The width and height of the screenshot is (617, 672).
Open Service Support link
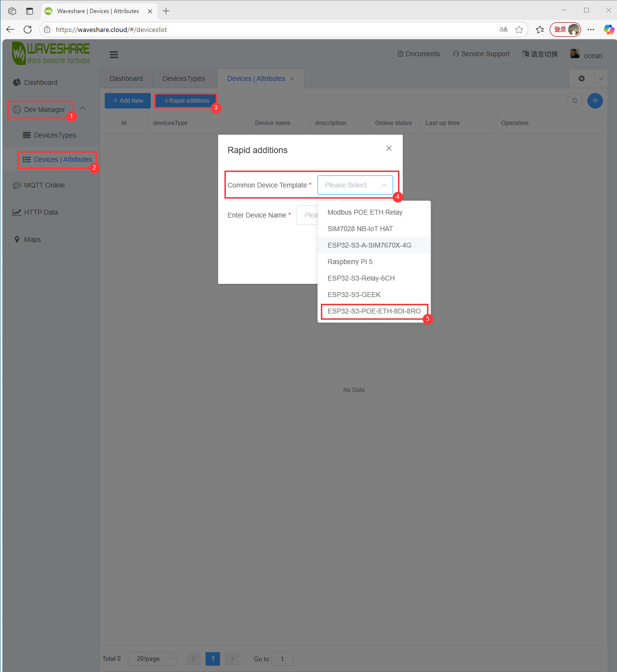481,54
